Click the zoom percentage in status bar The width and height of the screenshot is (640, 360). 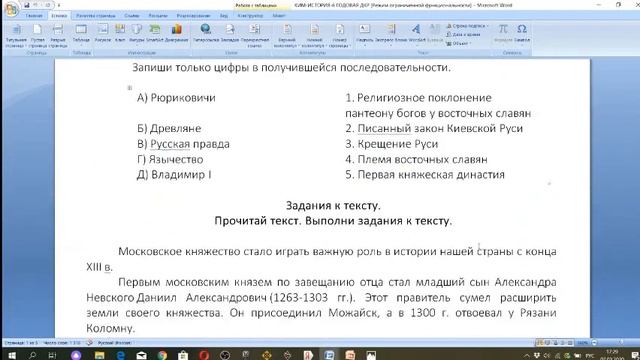583,343
